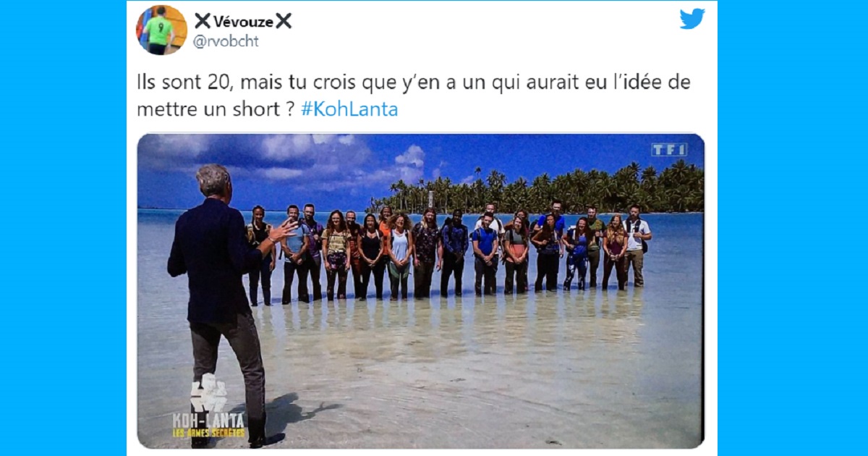Viewport: 868px width, 456px height.
Task: Click the Koh-Lanta Les Armes Secrètes logo
Action: point(208,408)
